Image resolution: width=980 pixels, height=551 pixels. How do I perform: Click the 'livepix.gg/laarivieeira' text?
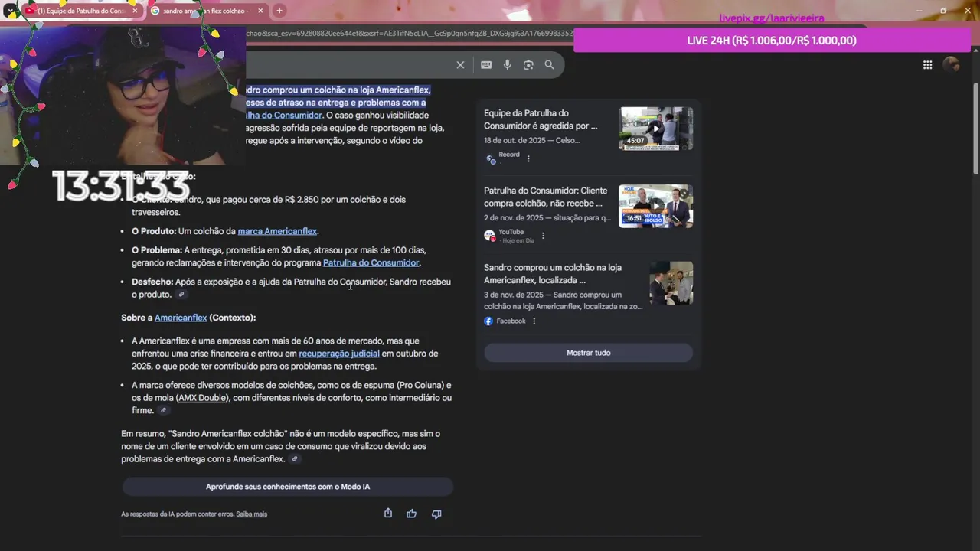[x=772, y=18]
